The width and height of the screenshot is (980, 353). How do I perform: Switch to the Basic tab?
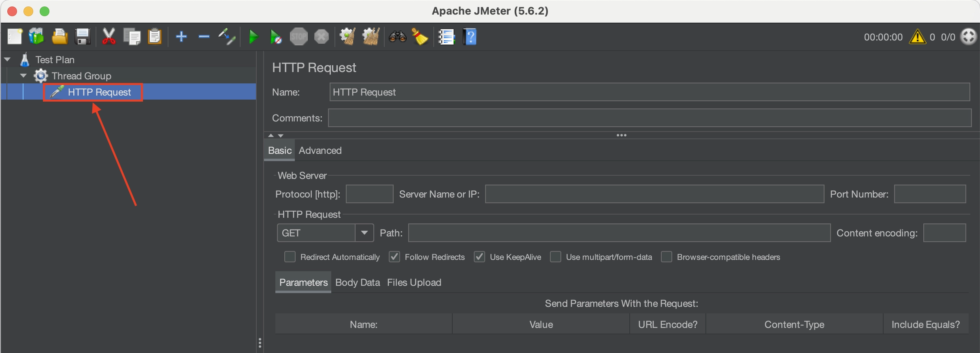(x=279, y=150)
